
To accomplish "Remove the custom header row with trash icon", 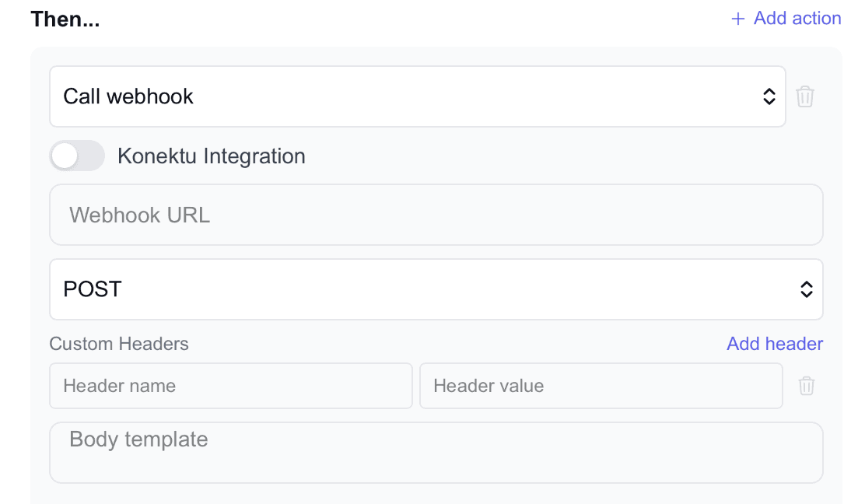I will (807, 386).
